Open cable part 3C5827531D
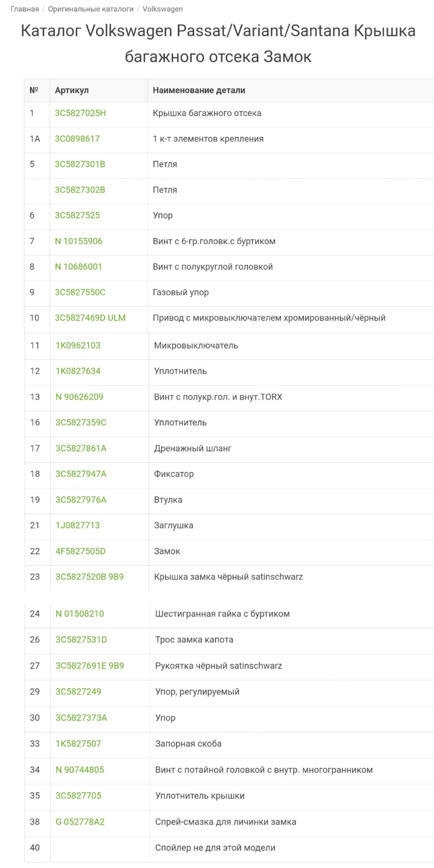Image resolution: width=434 pixels, height=868 pixels. coord(81,640)
